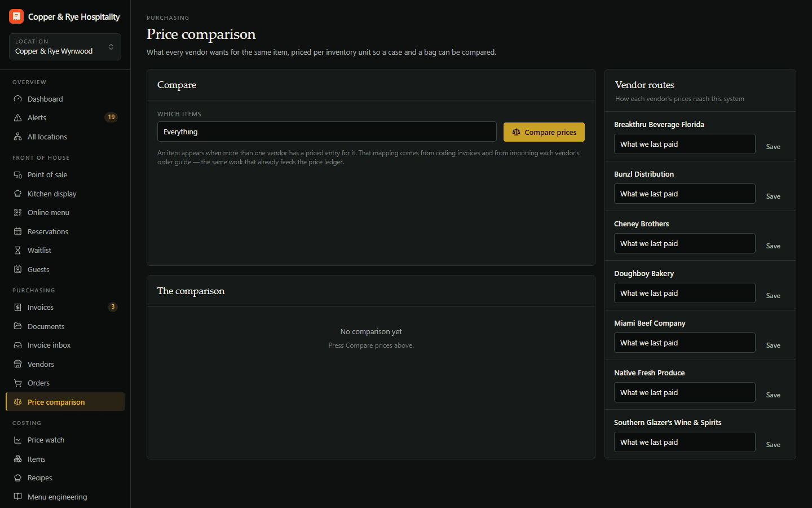812x508 pixels.
Task: Click the Invoice inbox tray icon
Action: [x=17, y=345]
